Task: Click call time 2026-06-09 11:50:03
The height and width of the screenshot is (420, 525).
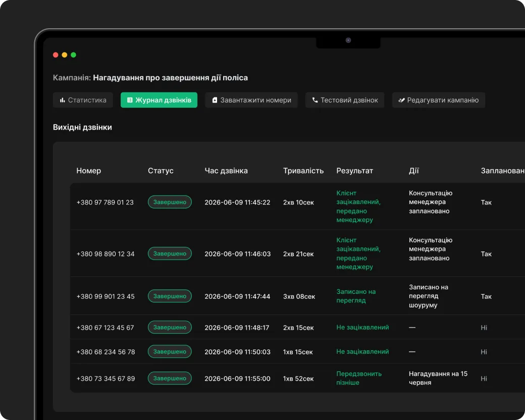Action: tap(237, 352)
